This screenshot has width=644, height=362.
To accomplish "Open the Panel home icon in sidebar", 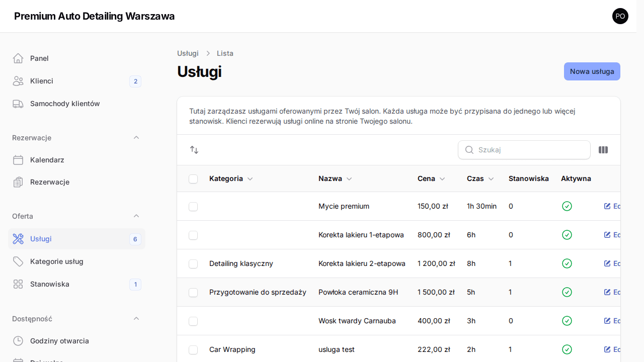I will tap(18, 58).
